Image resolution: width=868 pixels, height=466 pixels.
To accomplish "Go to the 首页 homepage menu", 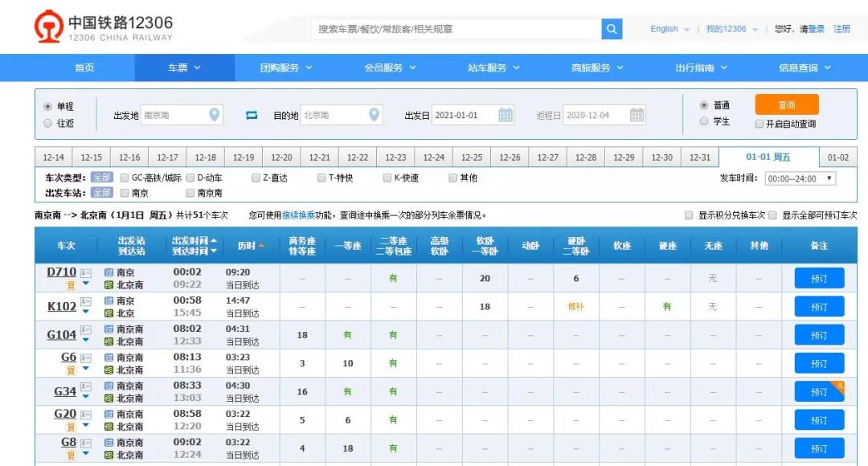I will pyautogui.click(x=84, y=67).
